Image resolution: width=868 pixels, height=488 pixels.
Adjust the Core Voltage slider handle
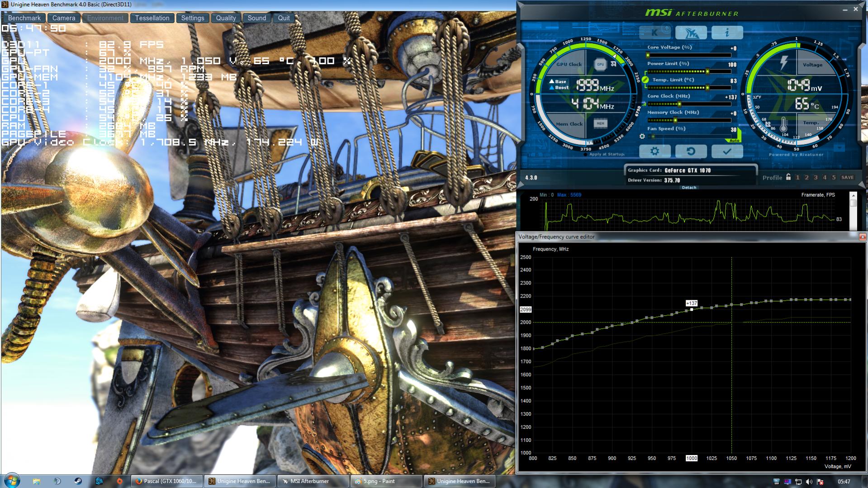pos(648,55)
